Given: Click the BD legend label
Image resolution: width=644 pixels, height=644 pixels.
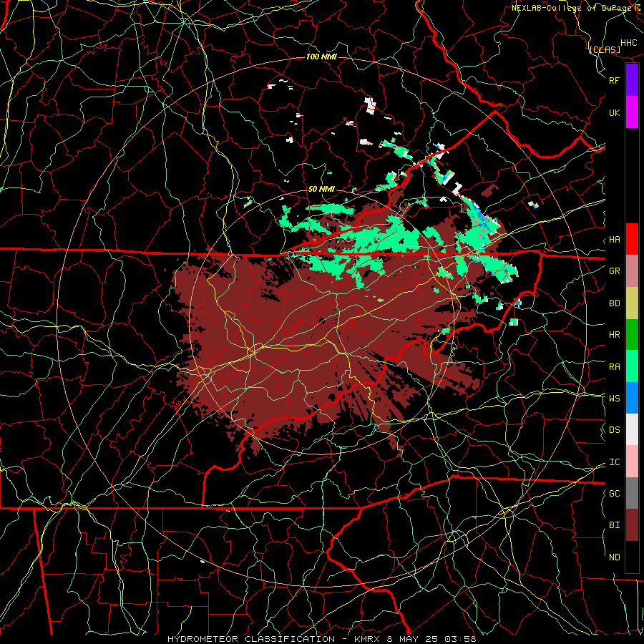Looking at the screenshot, I should (x=615, y=303).
